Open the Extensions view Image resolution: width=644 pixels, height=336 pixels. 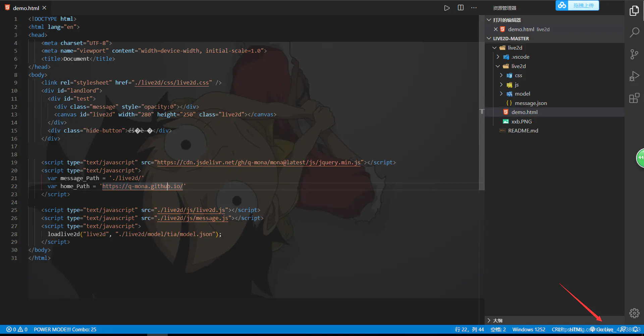[x=634, y=98]
